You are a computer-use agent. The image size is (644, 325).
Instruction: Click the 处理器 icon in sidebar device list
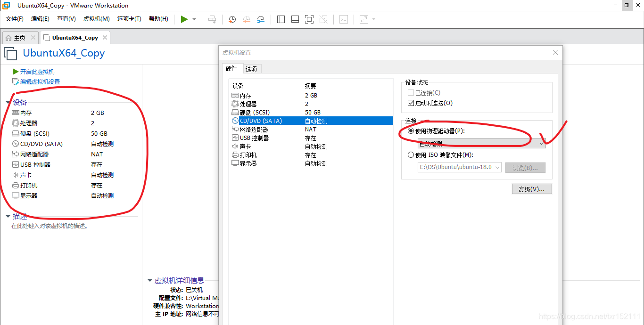click(16, 123)
